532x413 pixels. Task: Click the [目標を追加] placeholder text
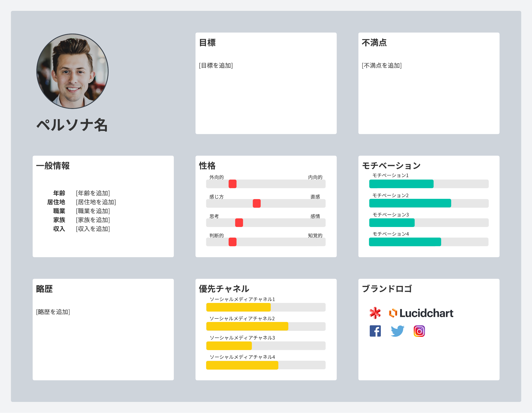216,66
